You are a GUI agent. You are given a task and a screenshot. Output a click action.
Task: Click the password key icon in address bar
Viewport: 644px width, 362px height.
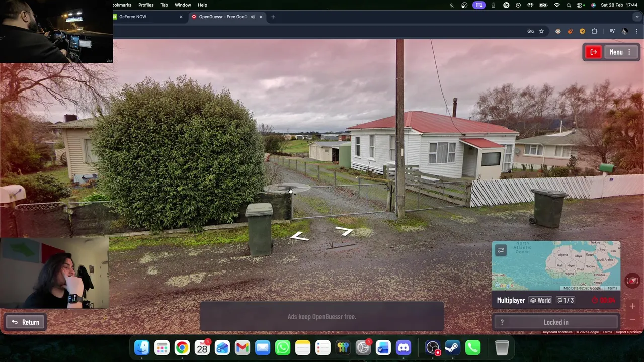pyautogui.click(x=530, y=31)
